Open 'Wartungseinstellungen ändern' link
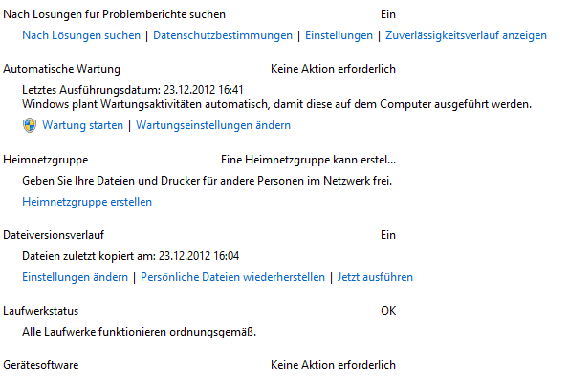This screenshot has width=569, height=392. tap(213, 125)
